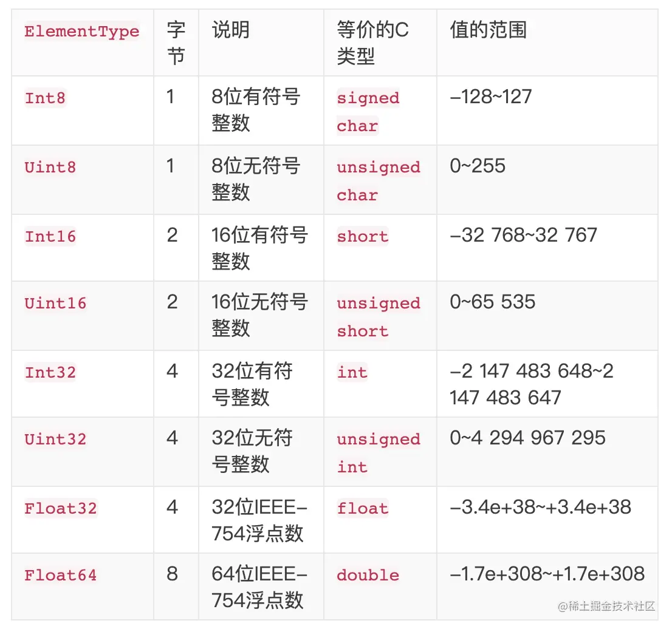Image resolution: width=672 pixels, height=629 pixels.
Task: Click the float C type text
Action: (363, 508)
